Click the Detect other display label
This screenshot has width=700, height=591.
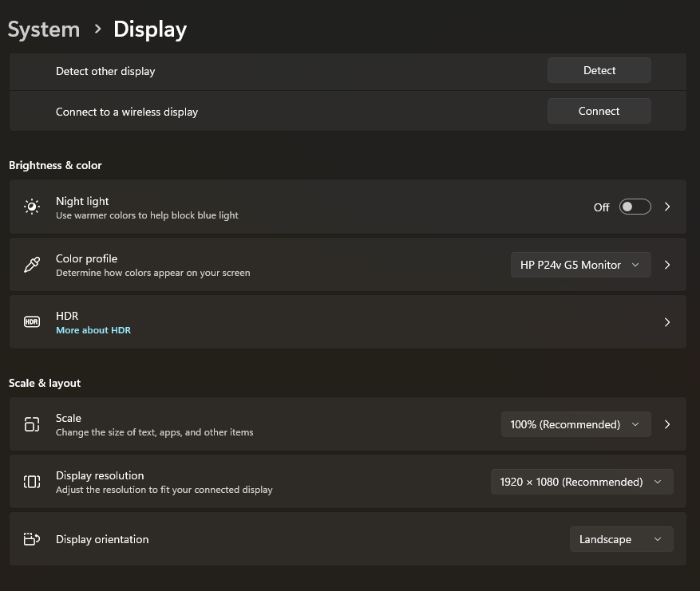tap(105, 71)
